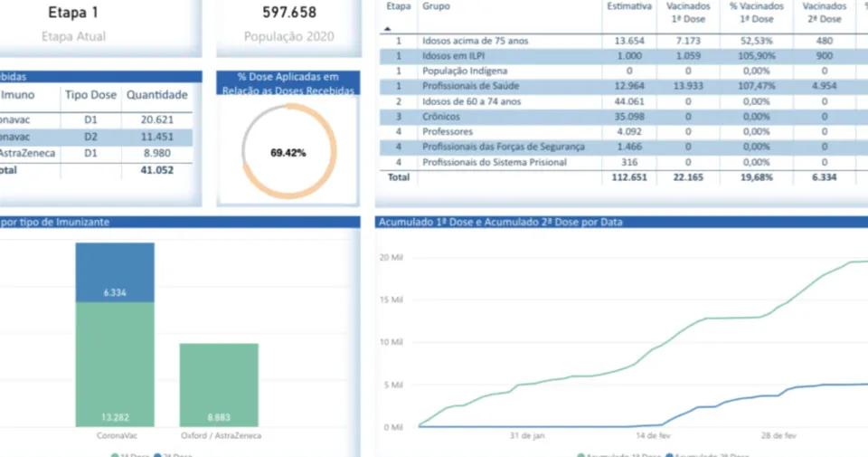868x457 pixels.
Task: Click the 31 de jan date label
Action: [x=527, y=436]
